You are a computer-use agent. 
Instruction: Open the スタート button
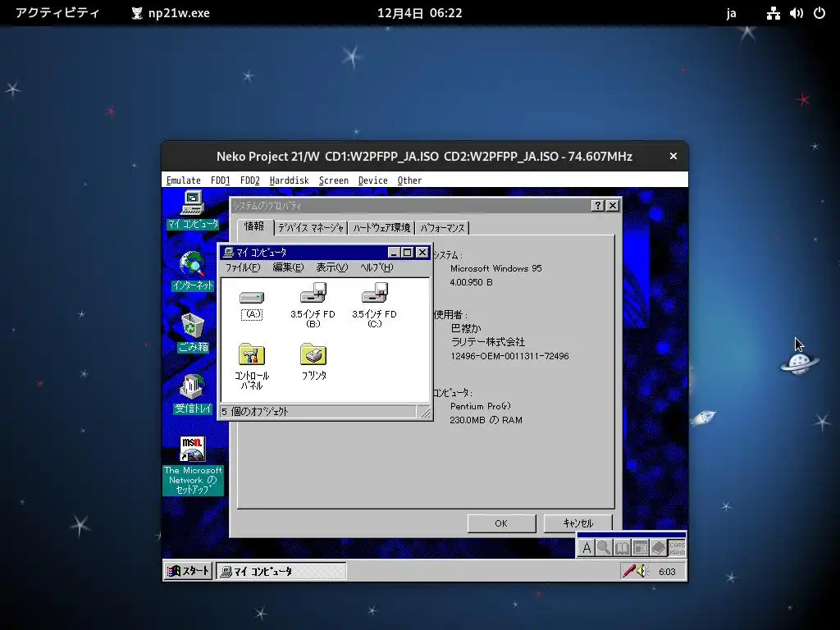pos(188,571)
